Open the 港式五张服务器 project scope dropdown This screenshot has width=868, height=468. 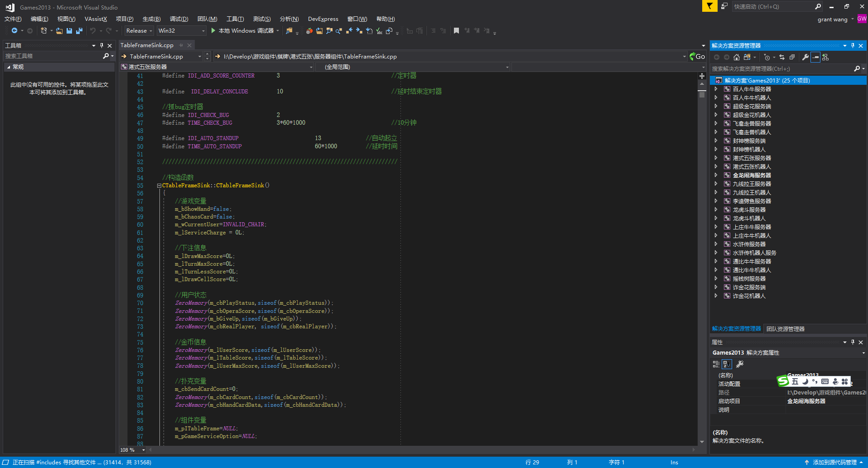[x=311, y=67]
